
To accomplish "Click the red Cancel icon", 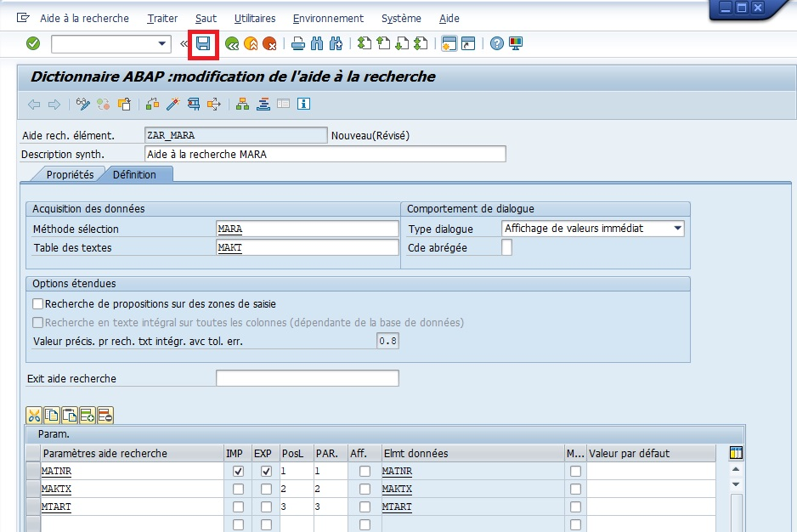I will click(269, 43).
